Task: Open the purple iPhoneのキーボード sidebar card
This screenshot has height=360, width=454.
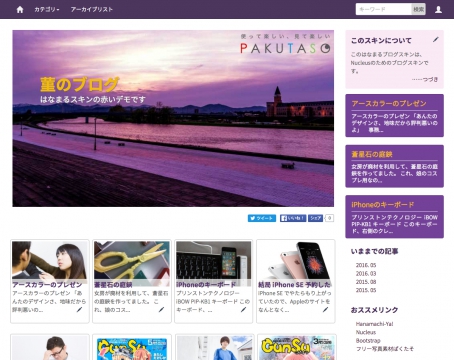Action: click(394, 217)
